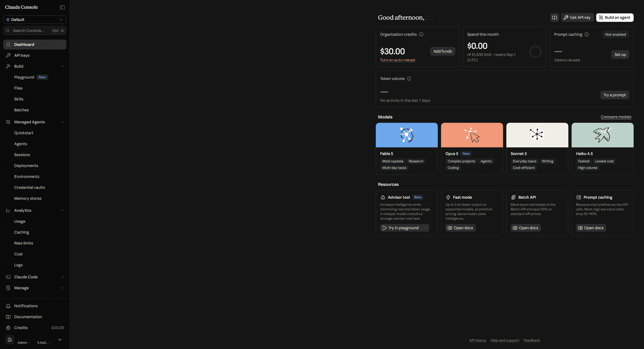Open docs for Fast mode
This screenshot has height=349, width=644.
[x=460, y=228]
